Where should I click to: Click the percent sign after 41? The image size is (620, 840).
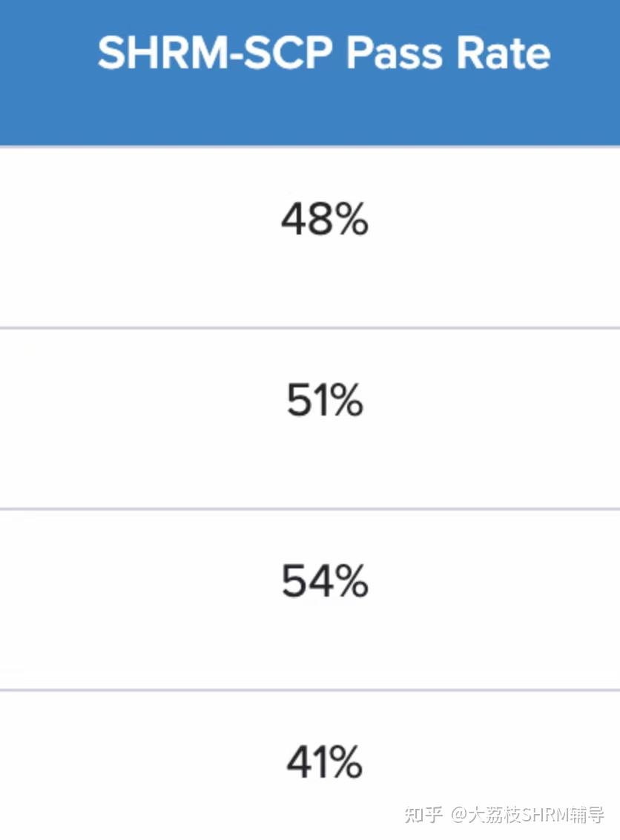pos(345,762)
